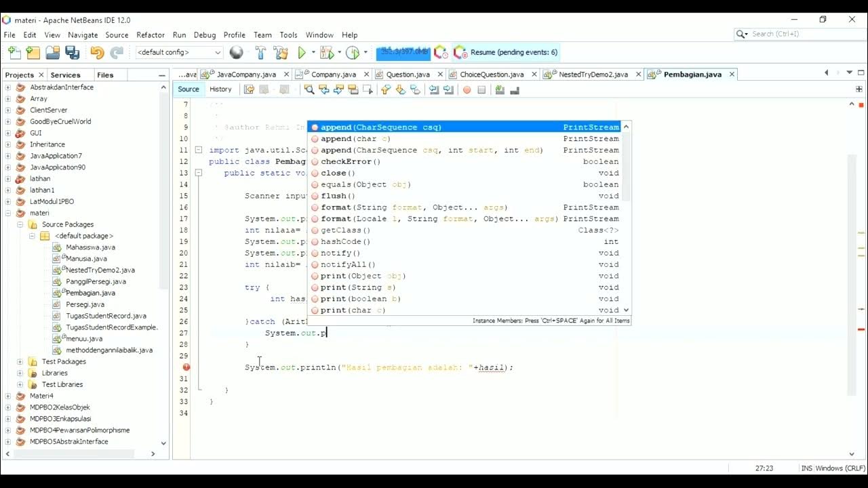This screenshot has width=868, height=488.
Task: Click the Uncomment icon in editor toolbar
Action: (515, 89)
